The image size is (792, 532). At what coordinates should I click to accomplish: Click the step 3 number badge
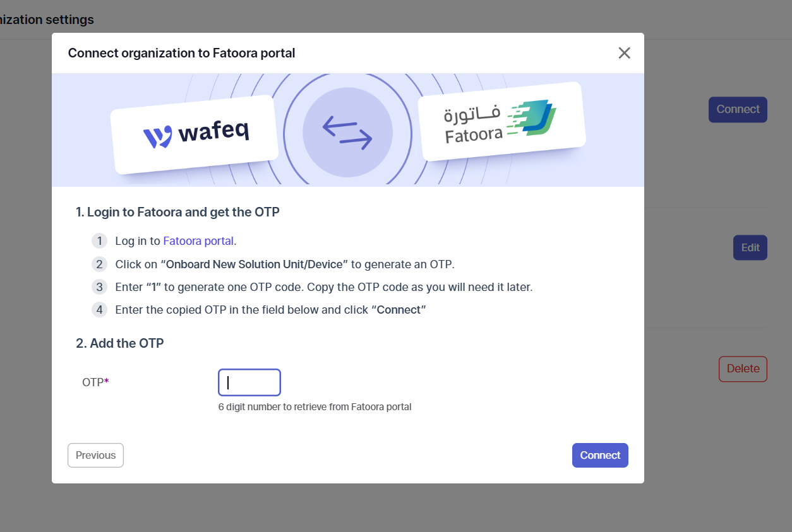coord(99,287)
